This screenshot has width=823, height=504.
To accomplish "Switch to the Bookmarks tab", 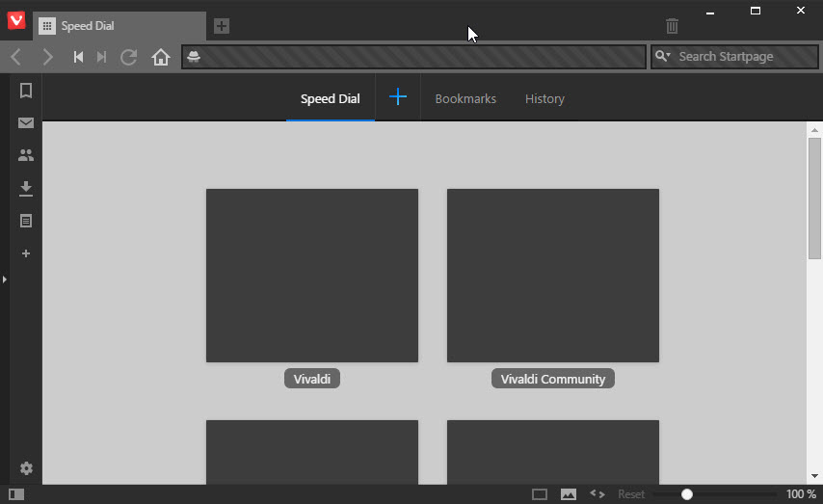I will pyautogui.click(x=465, y=98).
